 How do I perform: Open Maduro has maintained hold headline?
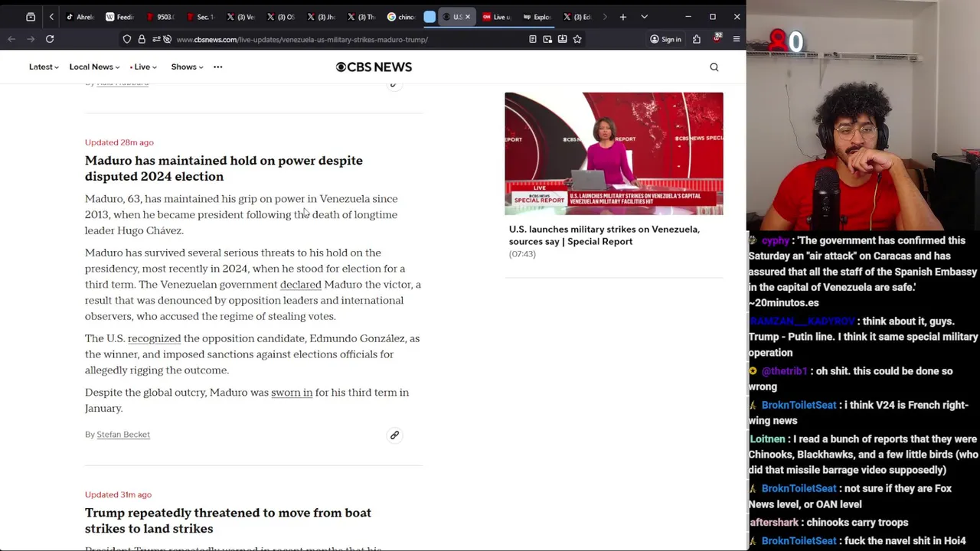224,168
